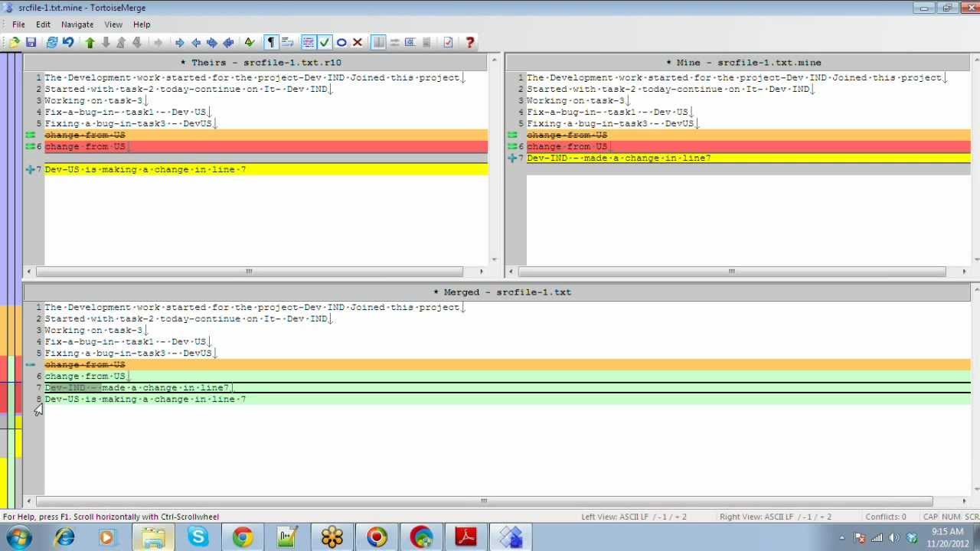Click Theirs pane horizontal scrollbar right arrow
This screenshot has height=551, width=980.
pyautogui.click(x=482, y=271)
